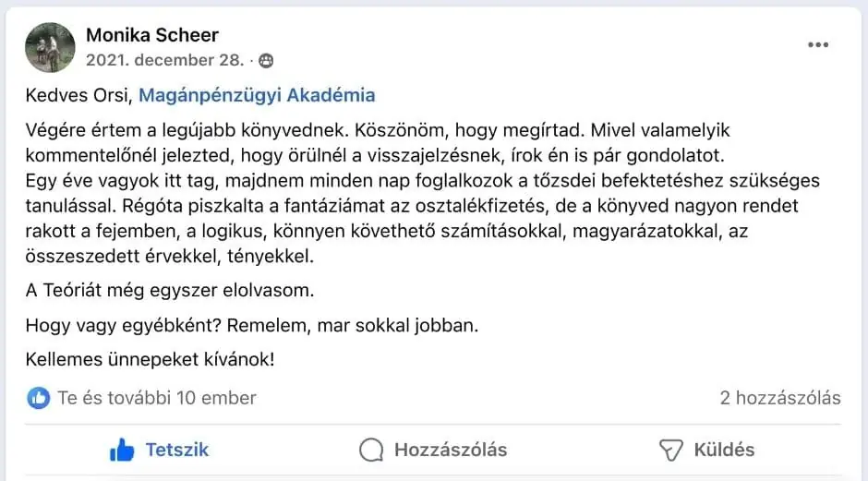
Task: Open the Monika Scheer profile name link
Action: coord(152,35)
